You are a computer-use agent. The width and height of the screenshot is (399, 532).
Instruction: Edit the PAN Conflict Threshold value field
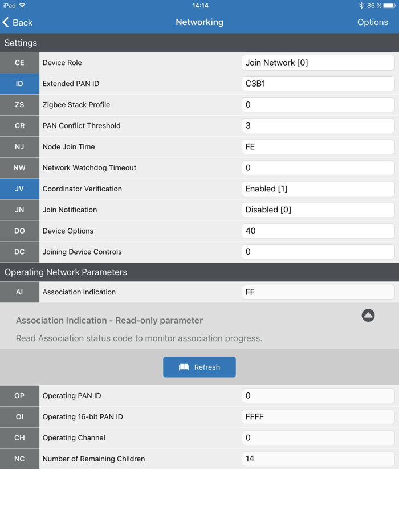[x=317, y=126]
